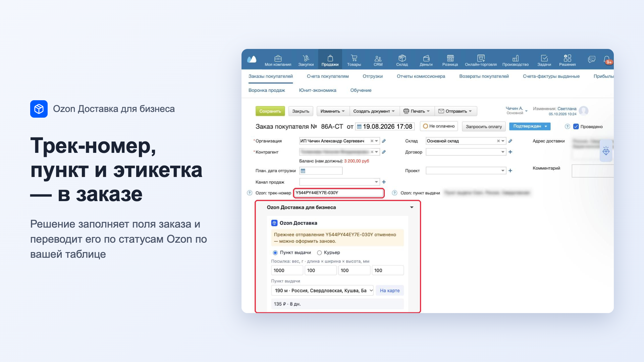
Task: Add a new Канал продаж with plus
Action: click(x=384, y=182)
